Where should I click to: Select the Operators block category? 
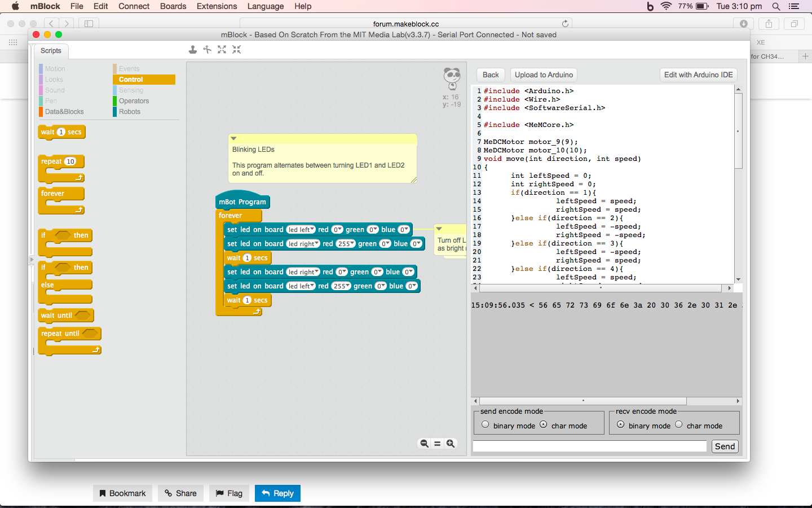point(134,101)
